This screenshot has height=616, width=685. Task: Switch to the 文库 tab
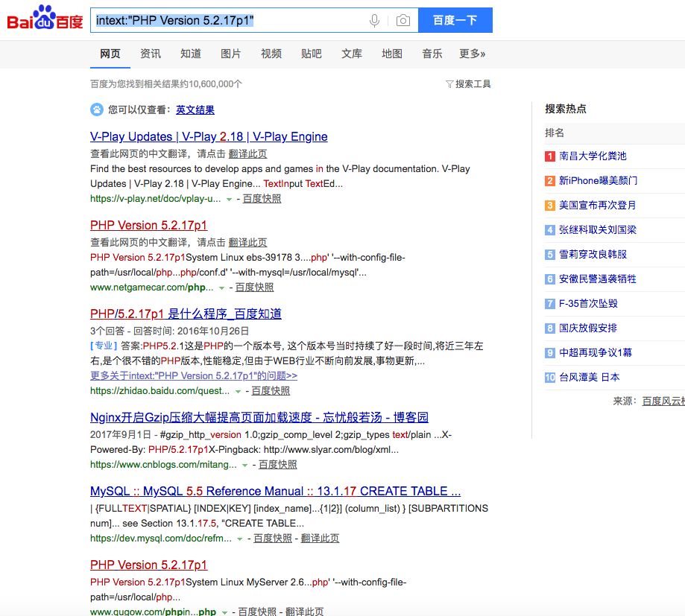[352, 54]
